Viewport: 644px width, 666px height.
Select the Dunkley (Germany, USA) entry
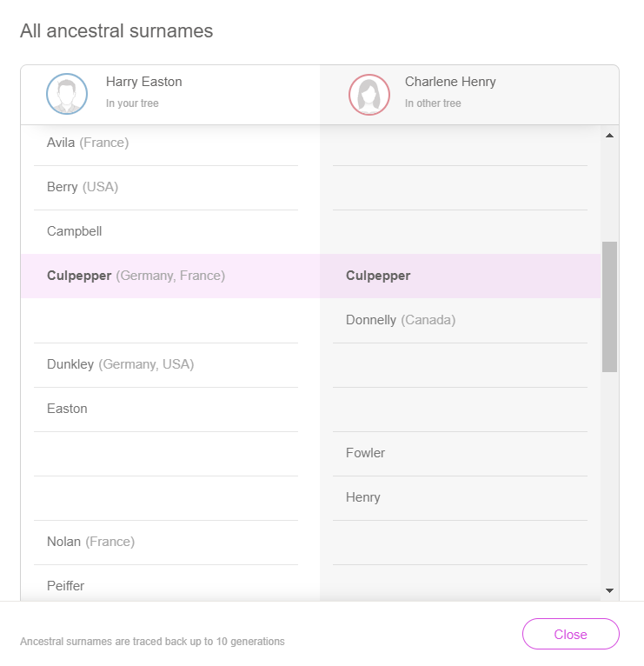coord(120,364)
